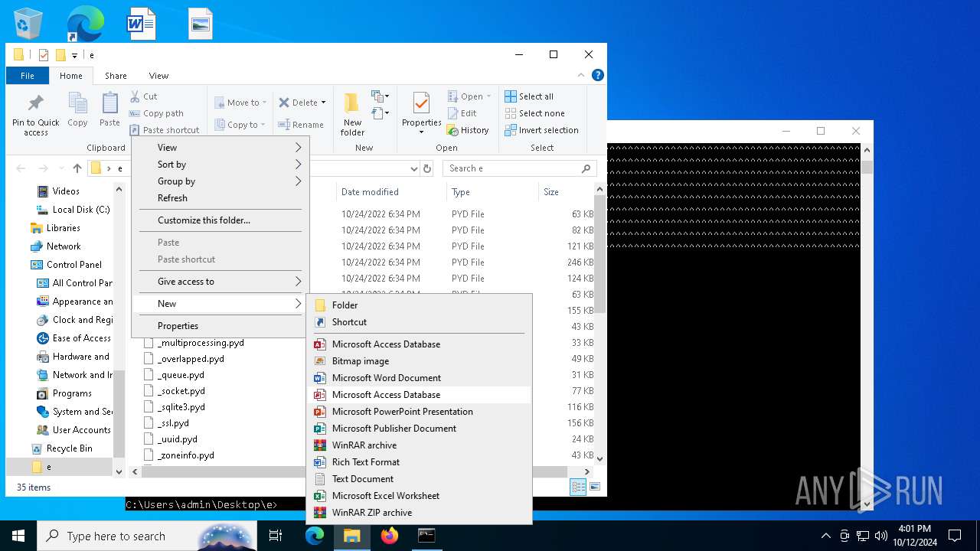Screen dimensions: 980x551
Task: Open the address bar history dropdown
Action: 413,168
